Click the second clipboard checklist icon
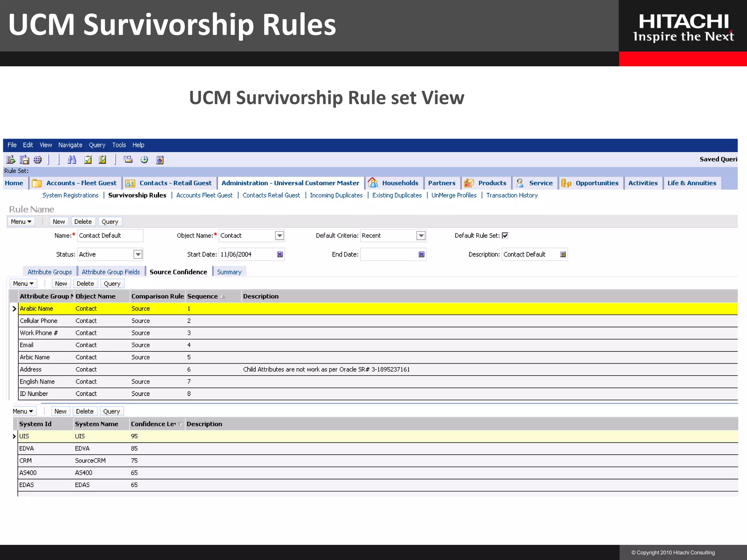This screenshot has width=747, height=560. point(102,159)
